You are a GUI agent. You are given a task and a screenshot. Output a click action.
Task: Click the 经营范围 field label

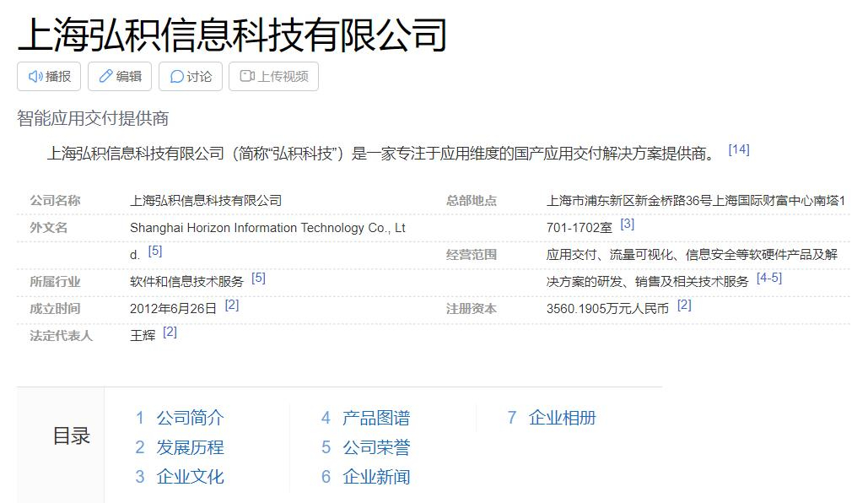[x=472, y=255]
